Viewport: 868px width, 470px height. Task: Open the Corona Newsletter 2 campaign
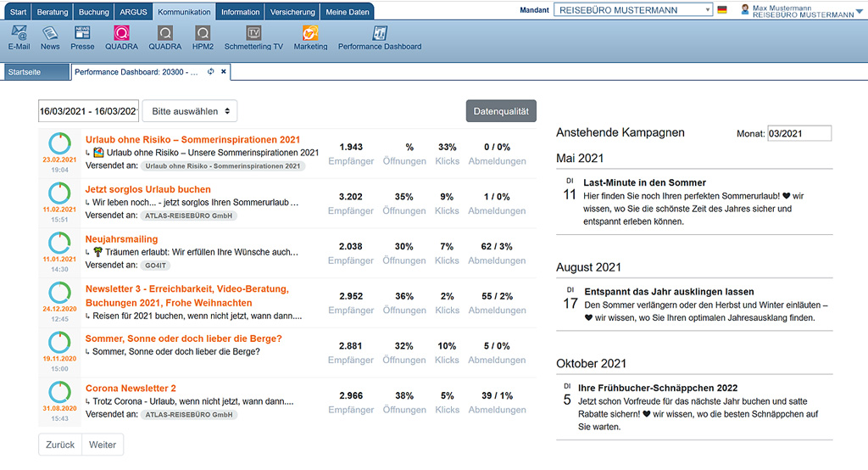[x=131, y=388]
